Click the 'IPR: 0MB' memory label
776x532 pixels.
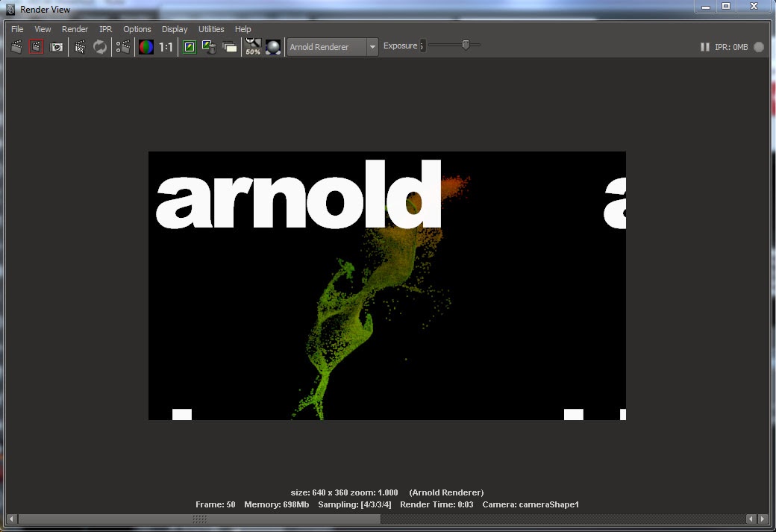click(731, 47)
